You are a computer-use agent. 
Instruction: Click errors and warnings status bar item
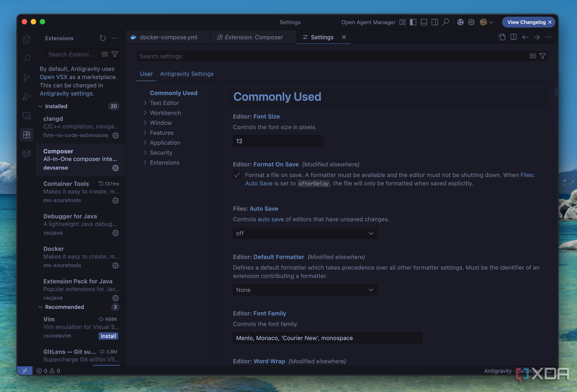pyautogui.click(x=48, y=371)
